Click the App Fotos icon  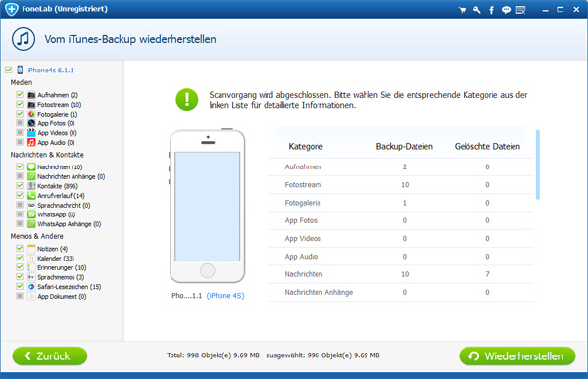pos(31,123)
